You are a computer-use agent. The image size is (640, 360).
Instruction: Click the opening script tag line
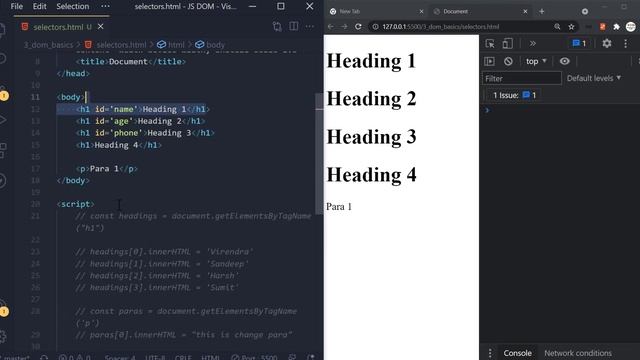[76, 204]
